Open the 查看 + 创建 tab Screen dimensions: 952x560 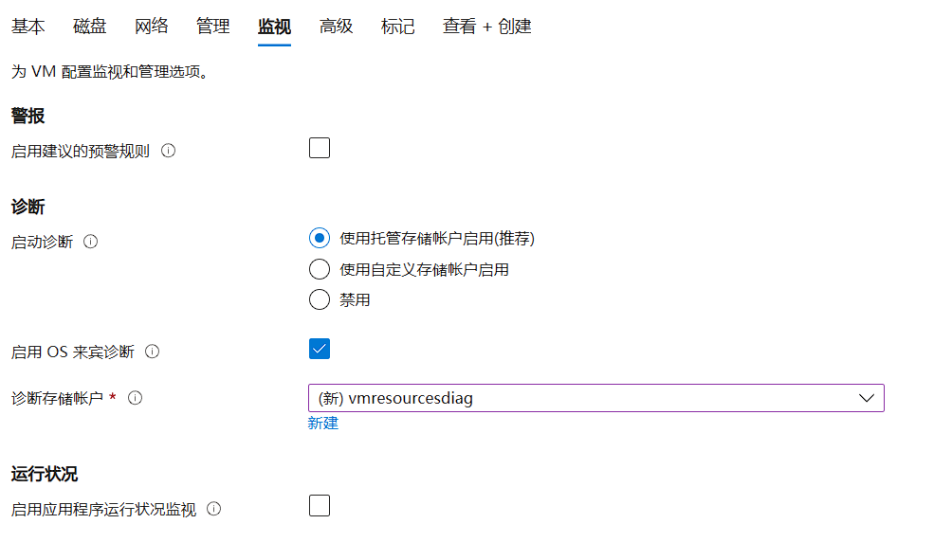[x=485, y=27]
